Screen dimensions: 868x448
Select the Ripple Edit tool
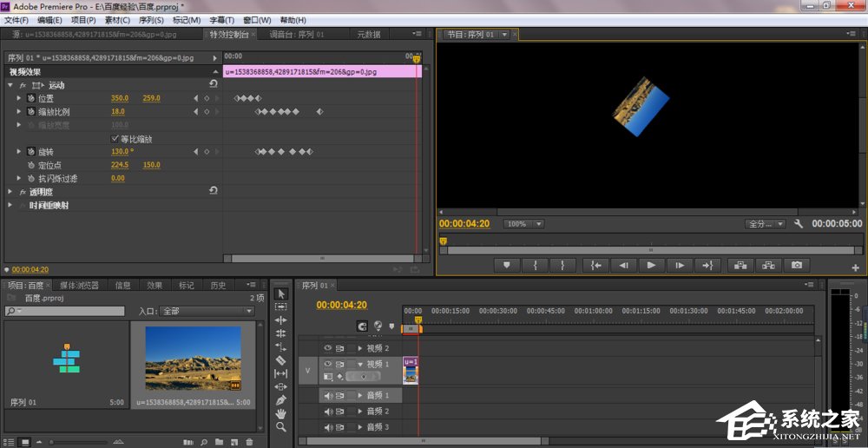[x=281, y=320]
